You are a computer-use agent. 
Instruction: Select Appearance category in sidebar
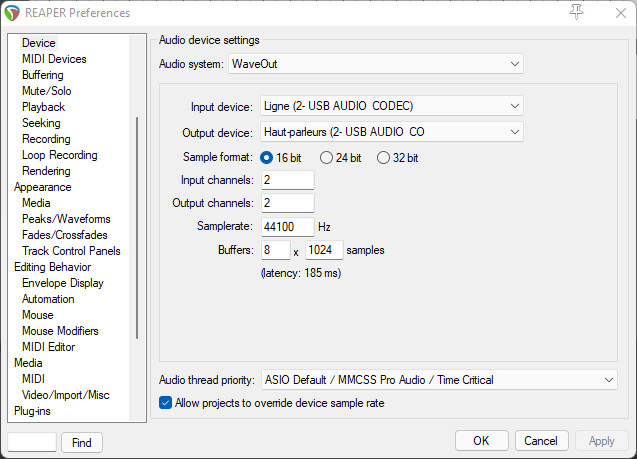coord(42,187)
